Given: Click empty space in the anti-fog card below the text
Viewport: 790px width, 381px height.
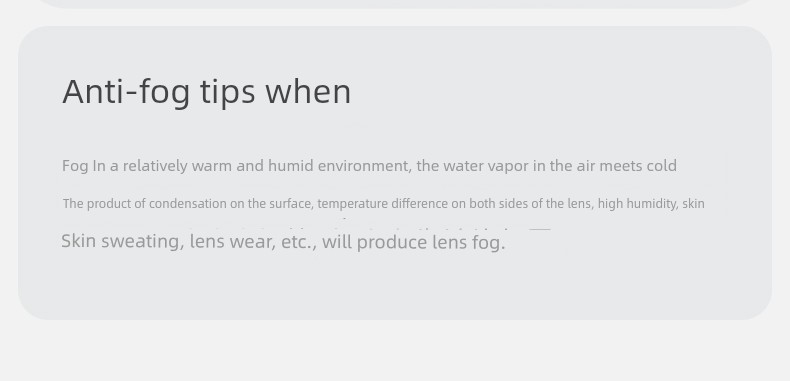Looking at the screenshot, I should pyautogui.click(x=394, y=287).
